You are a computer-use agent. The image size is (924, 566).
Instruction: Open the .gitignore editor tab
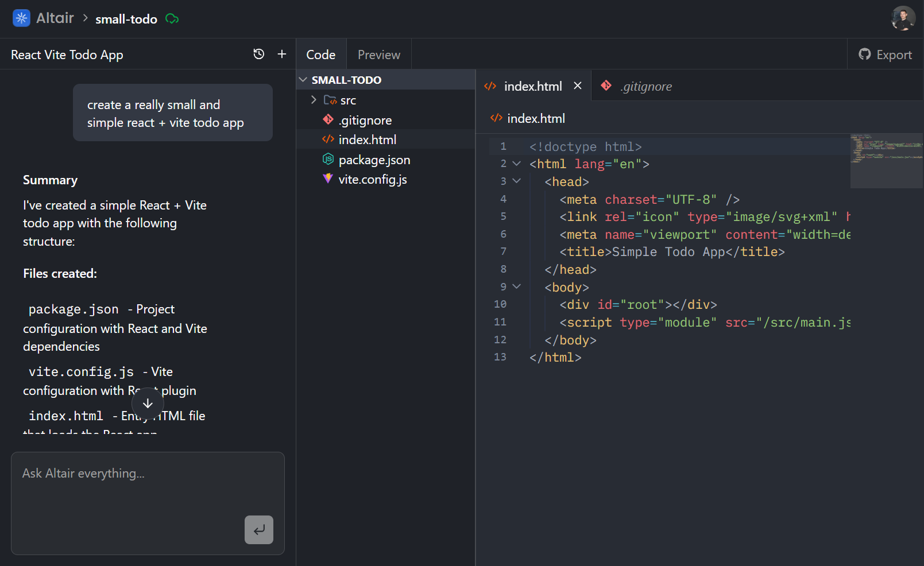[x=645, y=86]
